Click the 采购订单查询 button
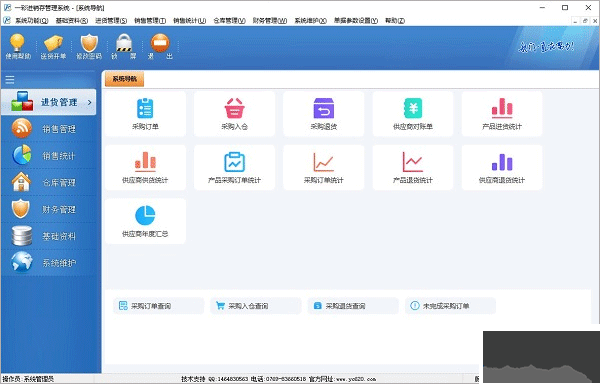Screen dimensions: 600x384 click(x=159, y=306)
